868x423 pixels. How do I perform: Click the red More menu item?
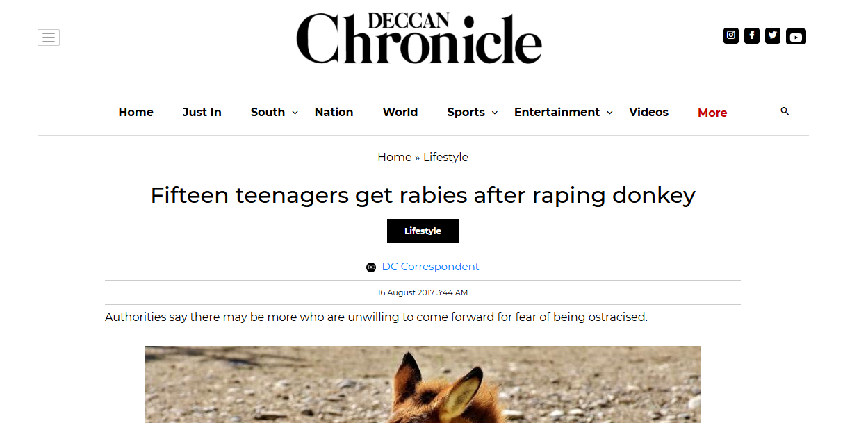pos(712,113)
